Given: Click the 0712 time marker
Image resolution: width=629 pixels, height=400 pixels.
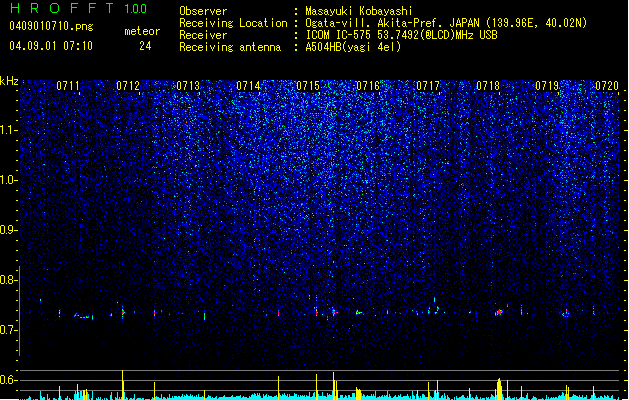Looking at the screenshot, I should coord(128,86).
